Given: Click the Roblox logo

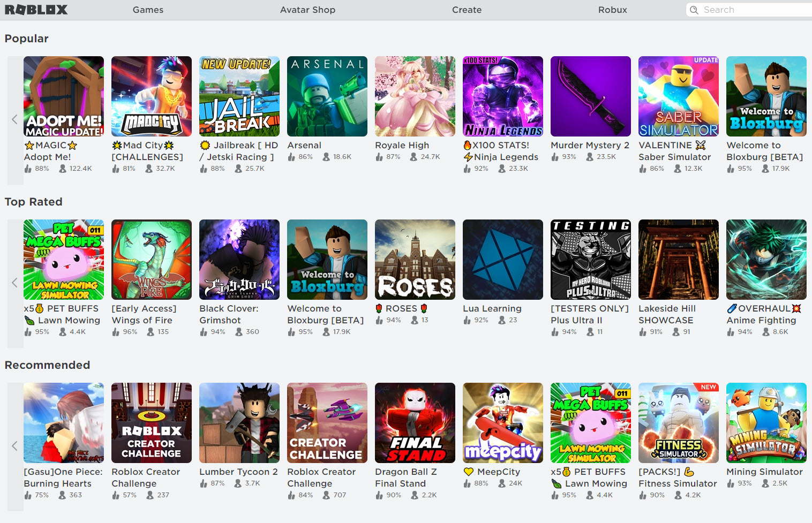Looking at the screenshot, I should (36, 10).
